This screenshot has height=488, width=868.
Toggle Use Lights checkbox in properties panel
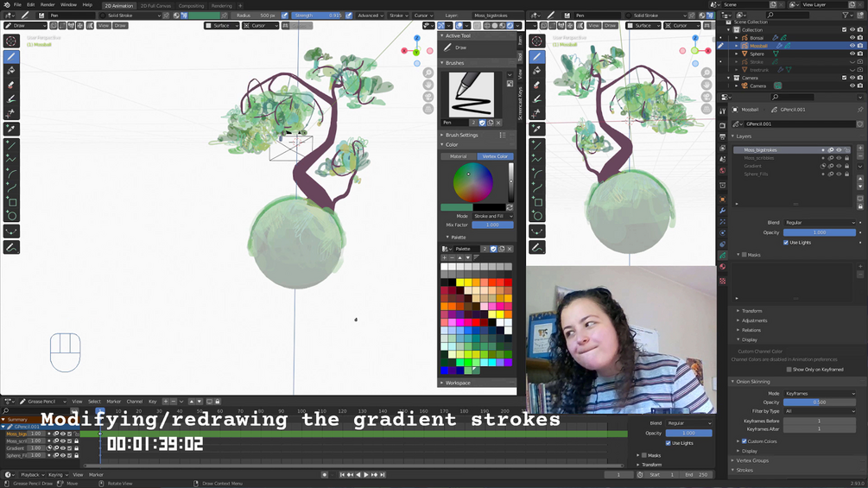point(786,243)
